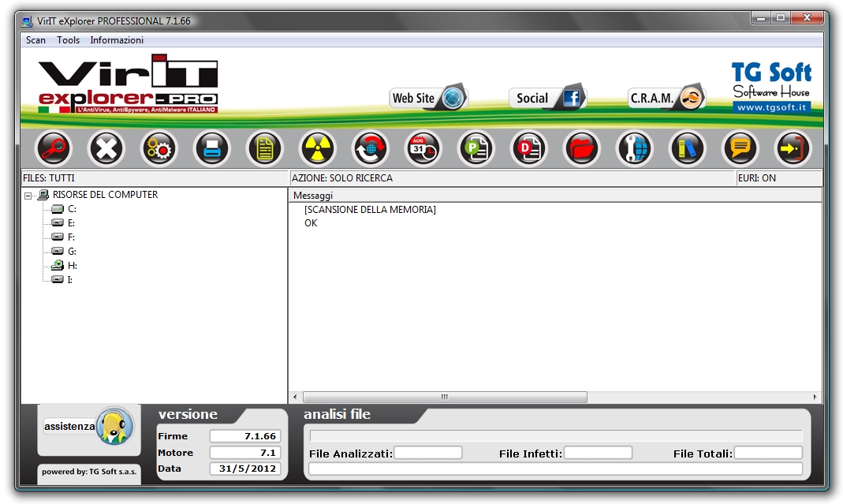Click the [SCANSIONE DELLA MEMORIA] message line
Viewport: 843px width, 504px height.
click(x=370, y=209)
